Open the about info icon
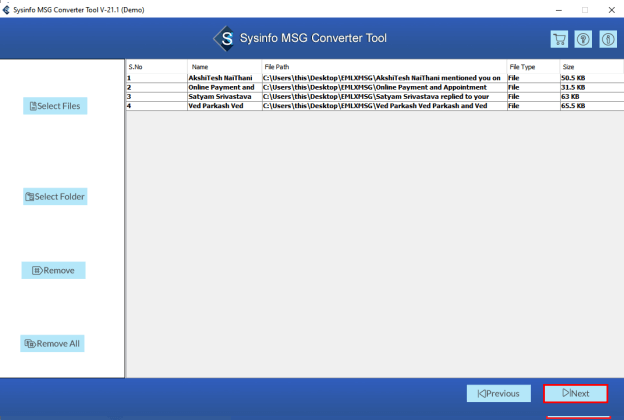The height and width of the screenshot is (420, 624). click(608, 39)
